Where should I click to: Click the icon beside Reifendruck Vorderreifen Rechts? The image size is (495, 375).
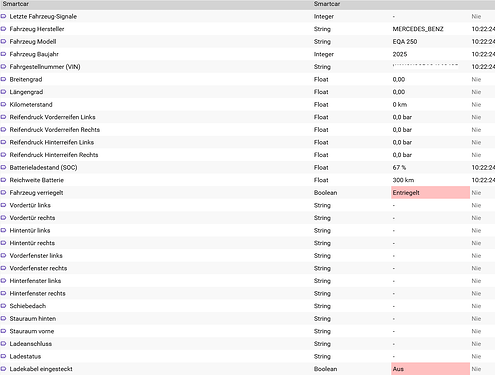(x=3, y=129)
